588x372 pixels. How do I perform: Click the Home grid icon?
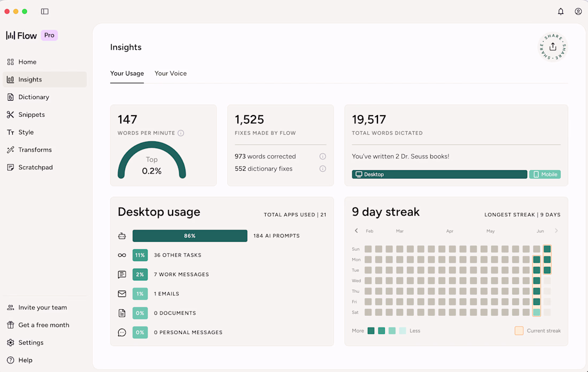[x=11, y=62]
